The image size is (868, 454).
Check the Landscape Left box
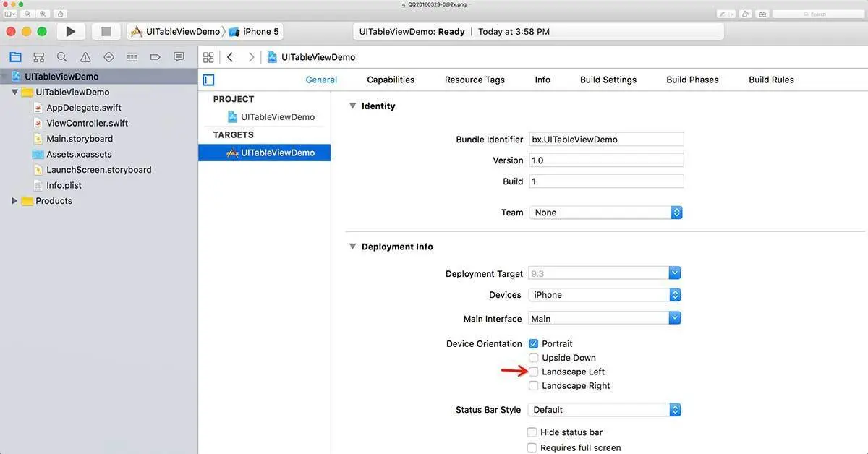coord(534,372)
